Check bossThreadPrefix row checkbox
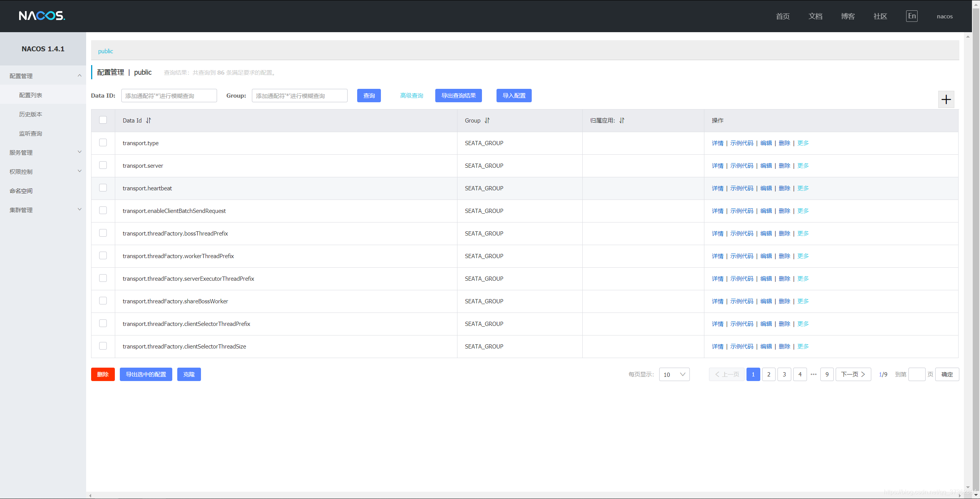 pyautogui.click(x=103, y=233)
